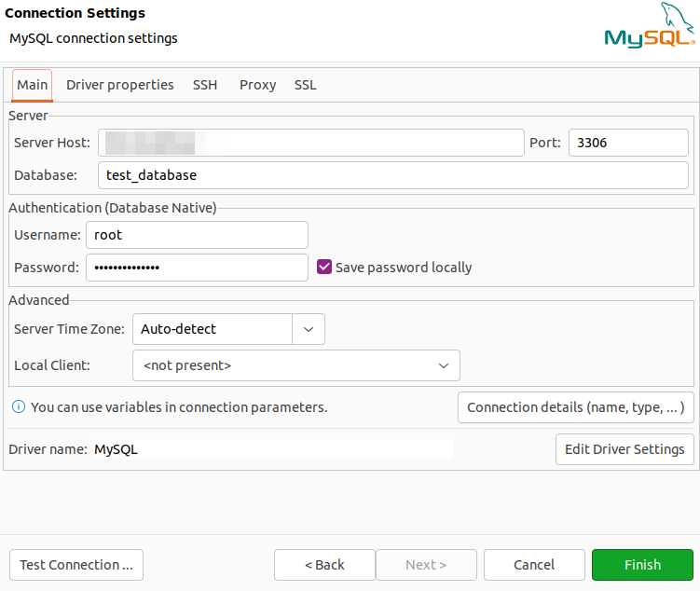Cancel the connection settings dialog
This screenshot has height=591, width=700.
click(x=534, y=565)
